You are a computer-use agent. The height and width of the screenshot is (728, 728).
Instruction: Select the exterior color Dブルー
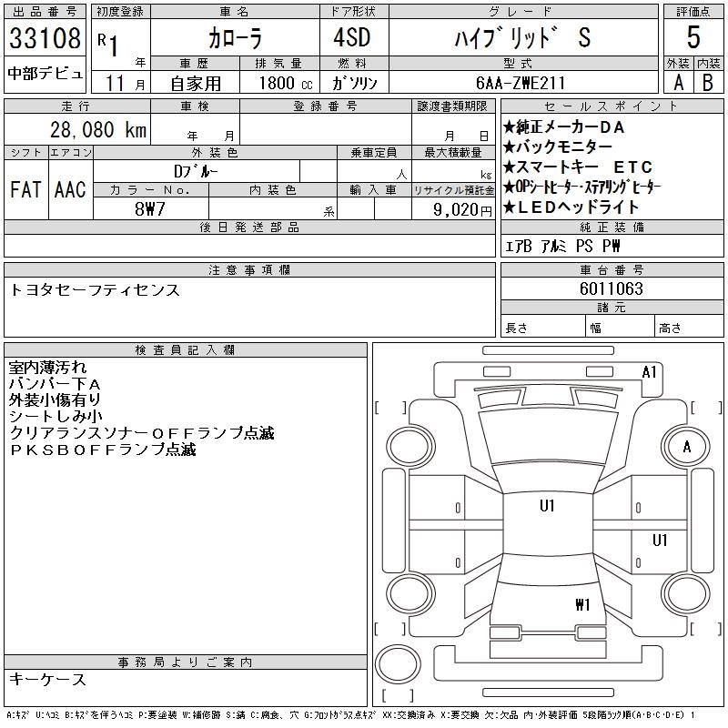coord(196,171)
